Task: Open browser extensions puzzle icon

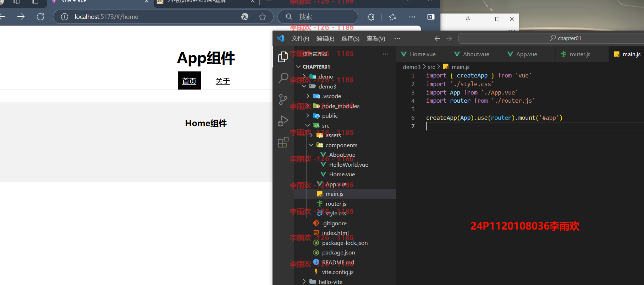Action: pos(371,17)
